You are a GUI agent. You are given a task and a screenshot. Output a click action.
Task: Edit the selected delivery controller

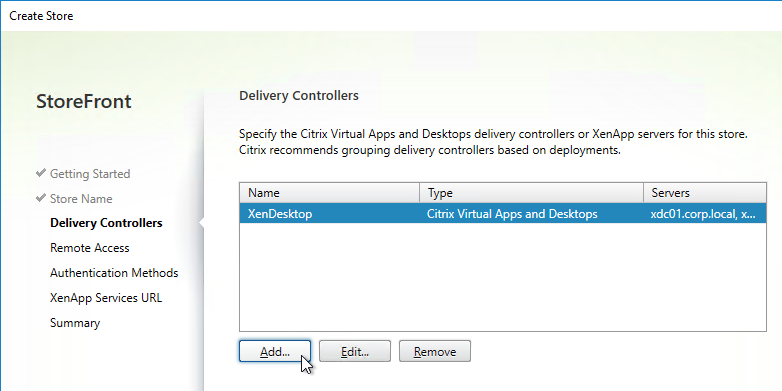coord(355,351)
